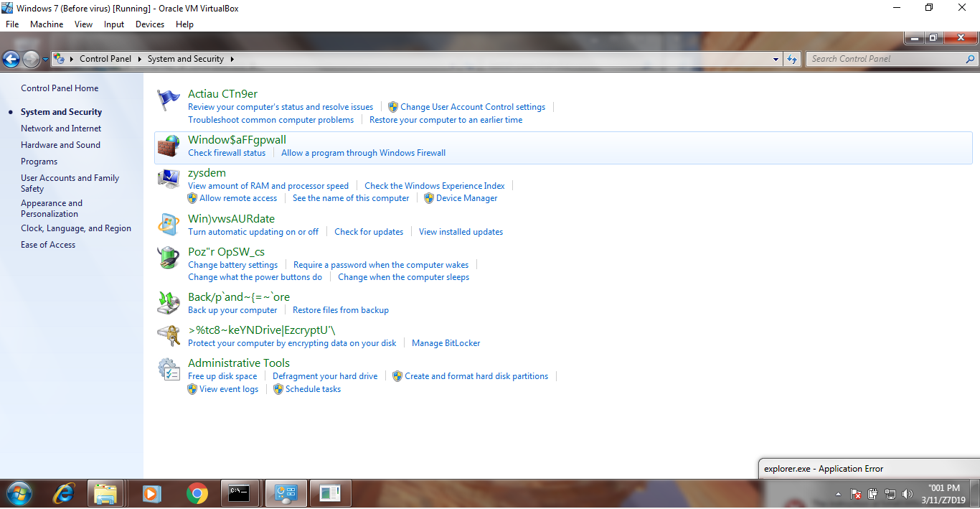Open the Devices menu
Viewport: 980px width, 509px height.
150,24
